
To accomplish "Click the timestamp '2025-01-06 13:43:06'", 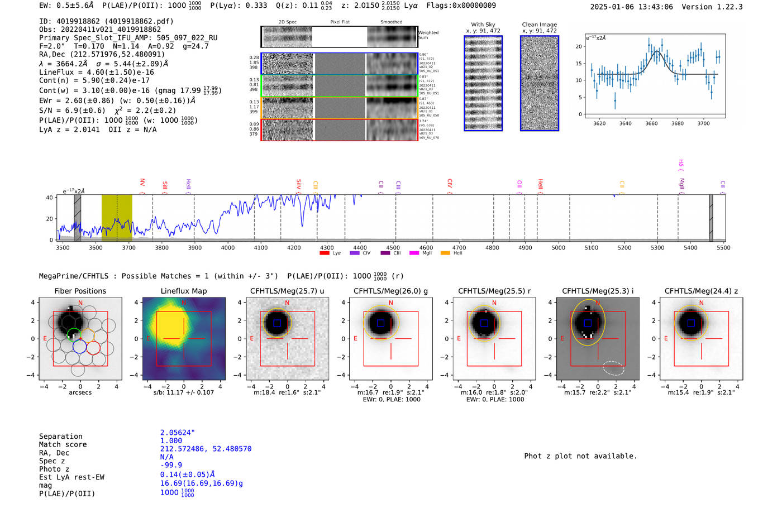I will tap(631, 7).
